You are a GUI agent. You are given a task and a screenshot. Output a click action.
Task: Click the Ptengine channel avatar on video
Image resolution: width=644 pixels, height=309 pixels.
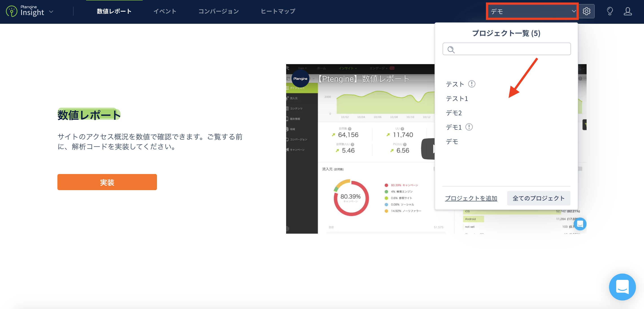(300, 78)
